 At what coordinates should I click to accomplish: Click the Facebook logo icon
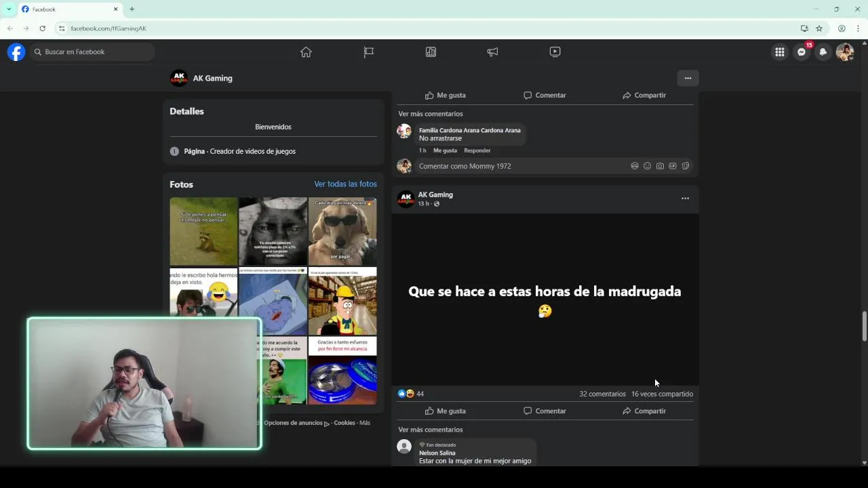click(16, 52)
